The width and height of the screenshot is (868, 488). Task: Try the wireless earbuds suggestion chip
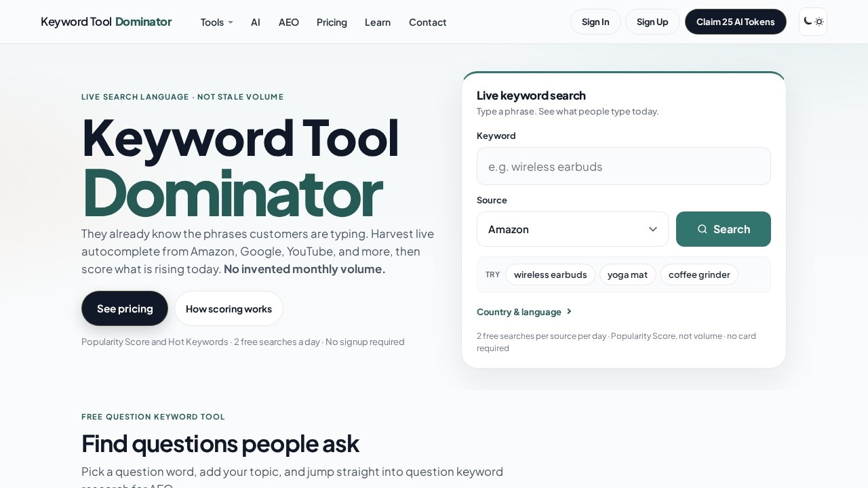[550, 274]
